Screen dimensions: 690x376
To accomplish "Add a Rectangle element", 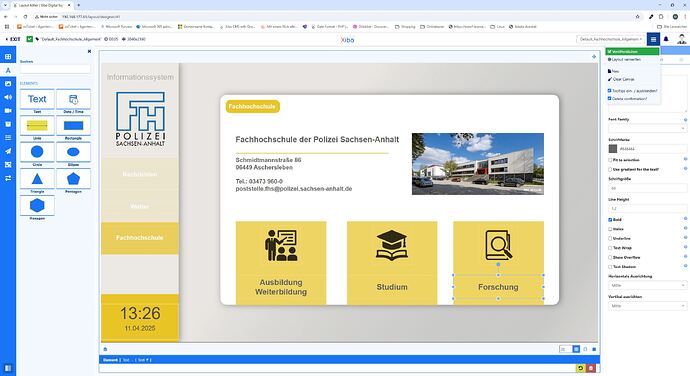I will 73,126.
